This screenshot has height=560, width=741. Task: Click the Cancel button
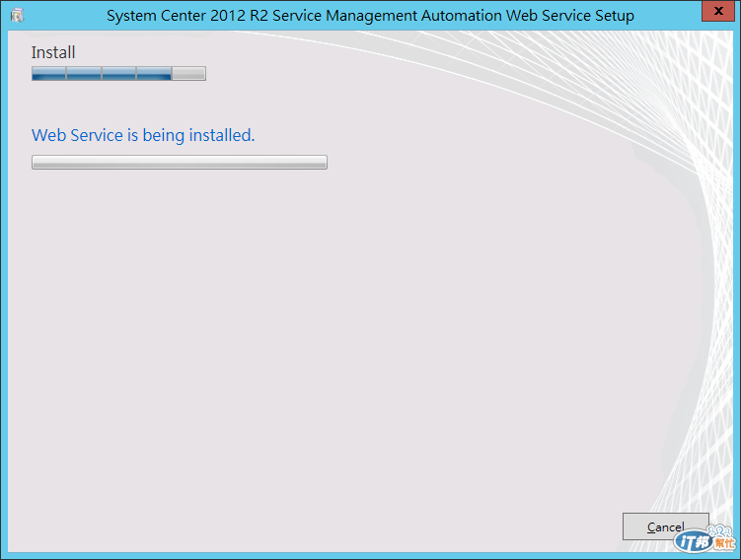coord(665,526)
